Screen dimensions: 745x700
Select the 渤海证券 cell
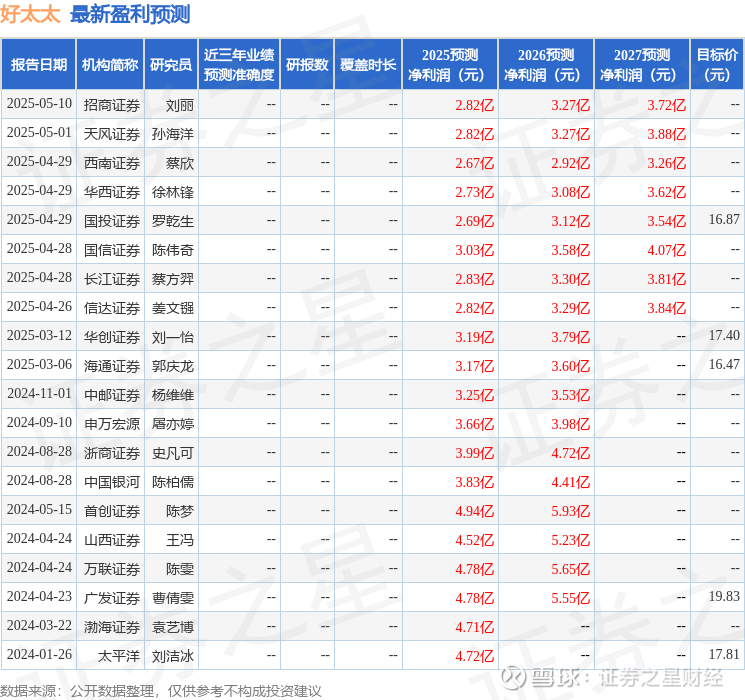(x=112, y=627)
